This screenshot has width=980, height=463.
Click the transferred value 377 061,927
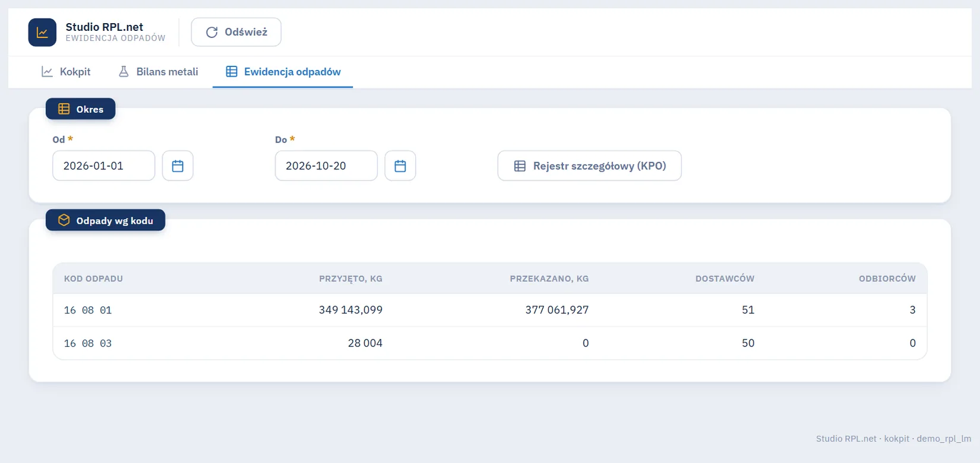tap(557, 310)
